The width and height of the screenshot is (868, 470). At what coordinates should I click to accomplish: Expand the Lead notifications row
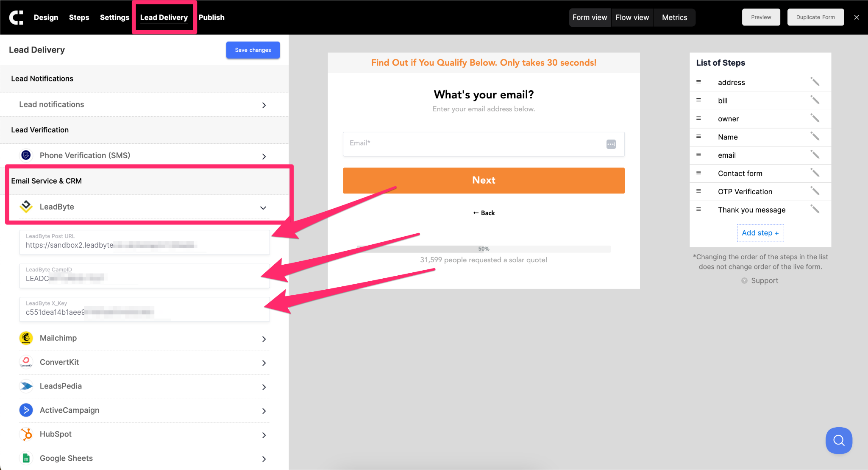coord(264,105)
